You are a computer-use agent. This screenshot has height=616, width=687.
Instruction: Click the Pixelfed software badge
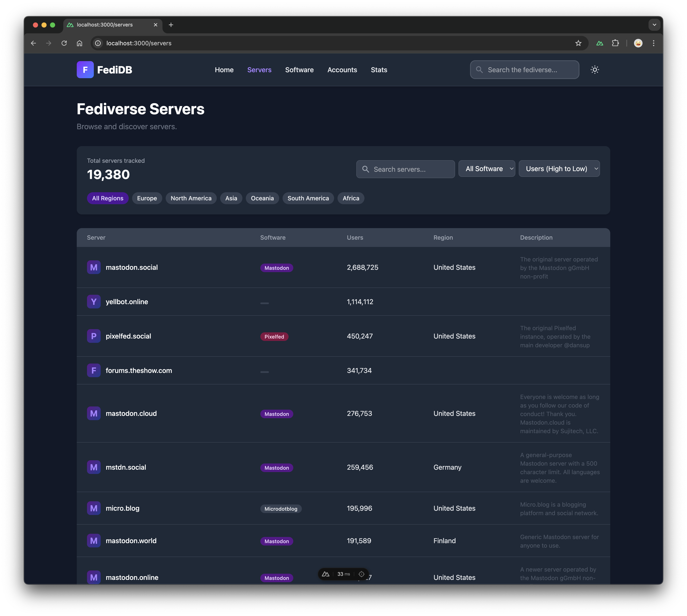pos(274,336)
